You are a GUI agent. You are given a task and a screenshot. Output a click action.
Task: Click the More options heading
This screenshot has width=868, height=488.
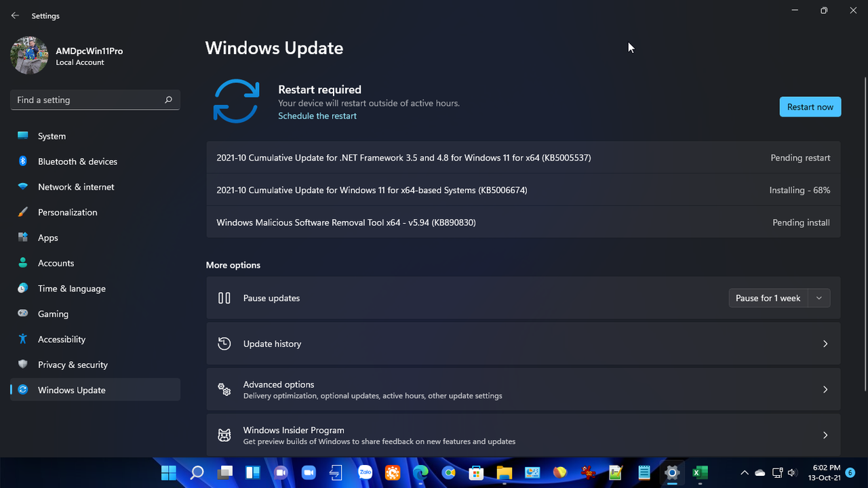coord(233,265)
